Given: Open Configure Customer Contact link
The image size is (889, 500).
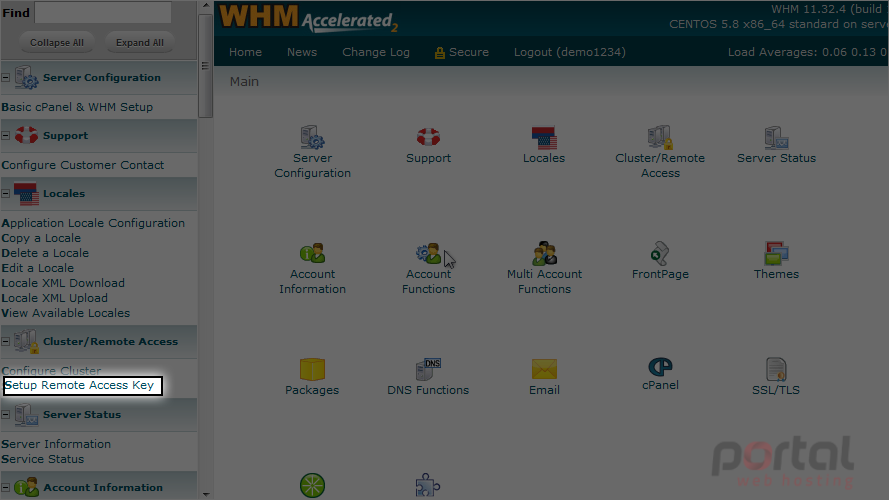Looking at the screenshot, I should [x=83, y=165].
